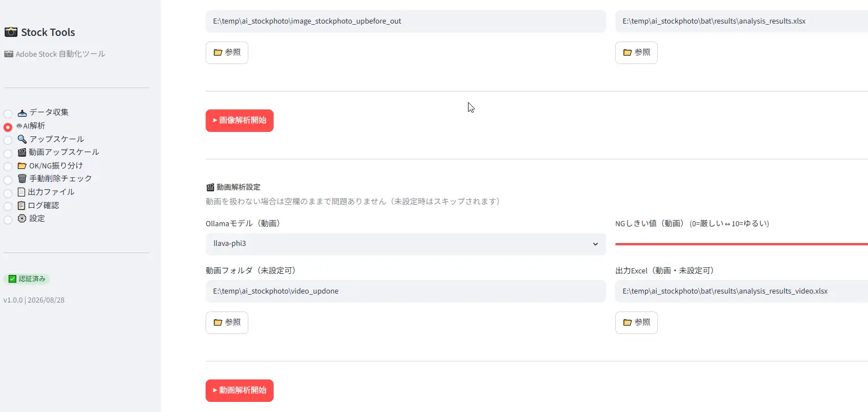Click the camera icon beside Stock Tools
Image resolution: width=868 pixels, height=412 pixels.
[x=11, y=32]
